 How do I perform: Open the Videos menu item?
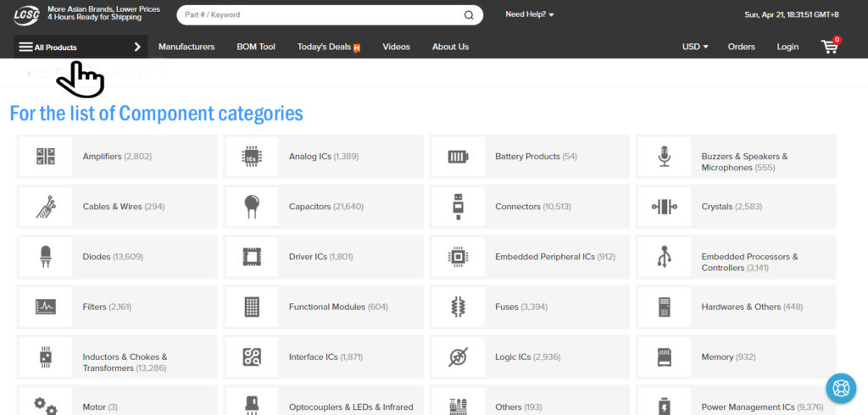pos(397,47)
